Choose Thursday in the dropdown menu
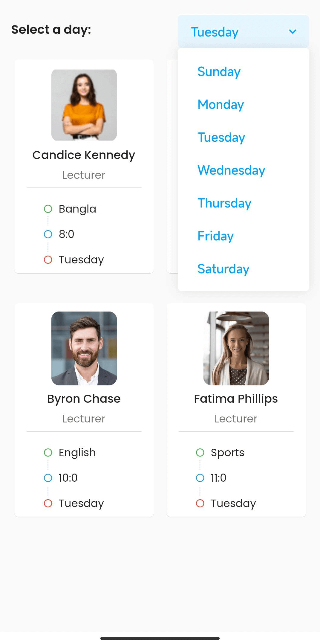The height and width of the screenshot is (644, 320). click(x=224, y=203)
